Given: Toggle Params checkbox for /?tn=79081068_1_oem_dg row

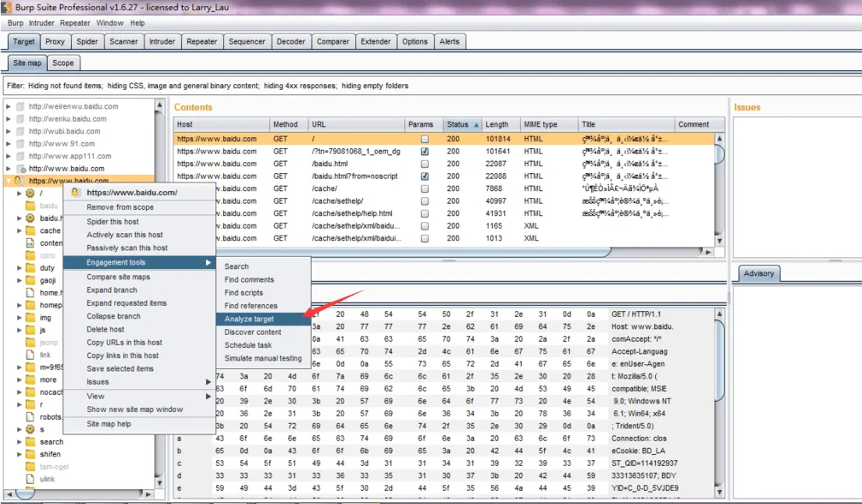Looking at the screenshot, I should (425, 151).
